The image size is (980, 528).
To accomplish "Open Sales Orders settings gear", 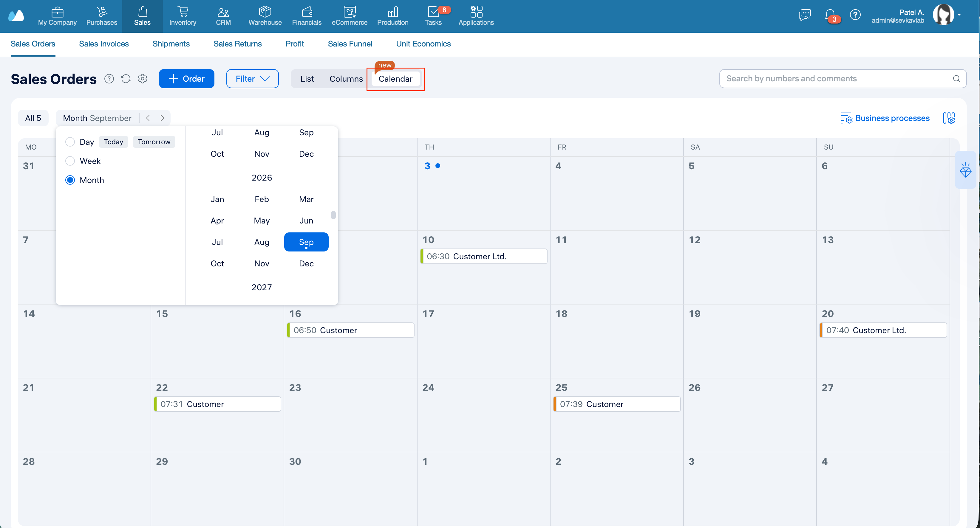I will [x=143, y=79].
